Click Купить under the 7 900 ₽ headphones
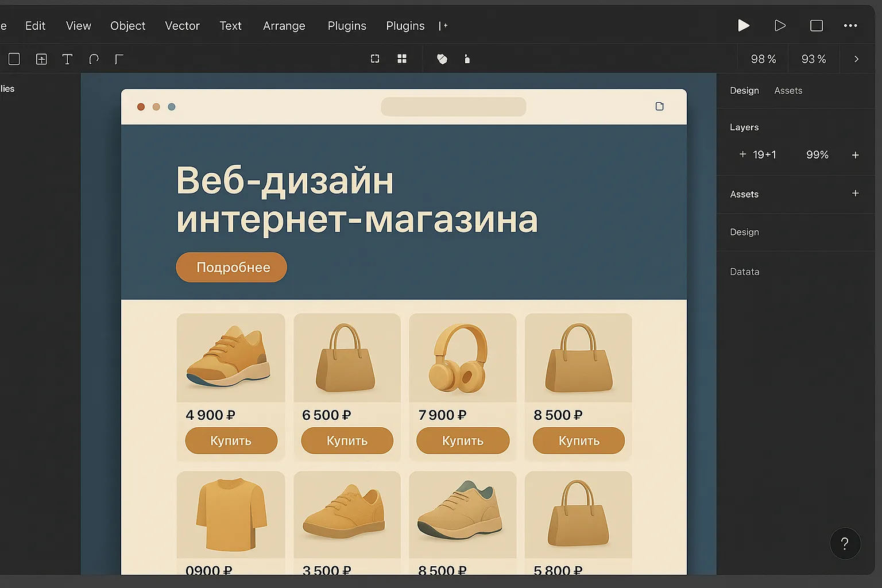Viewport: 882px width, 588px height. 463,440
